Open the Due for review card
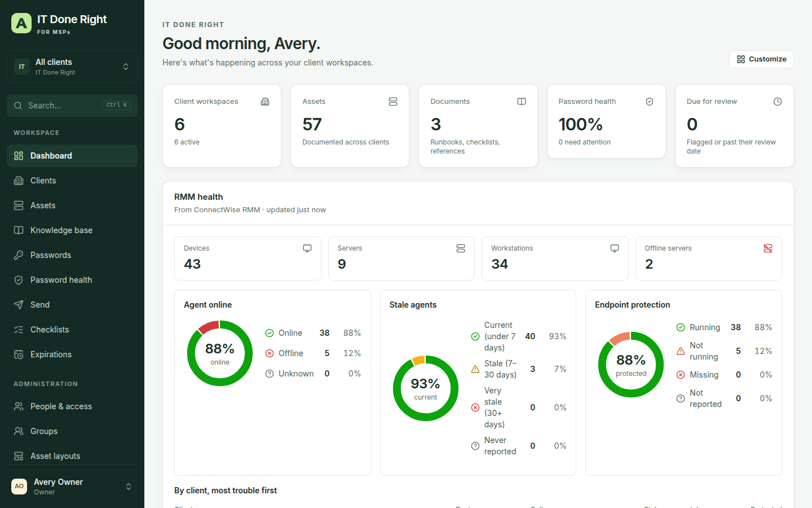 [x=734, y=126]
